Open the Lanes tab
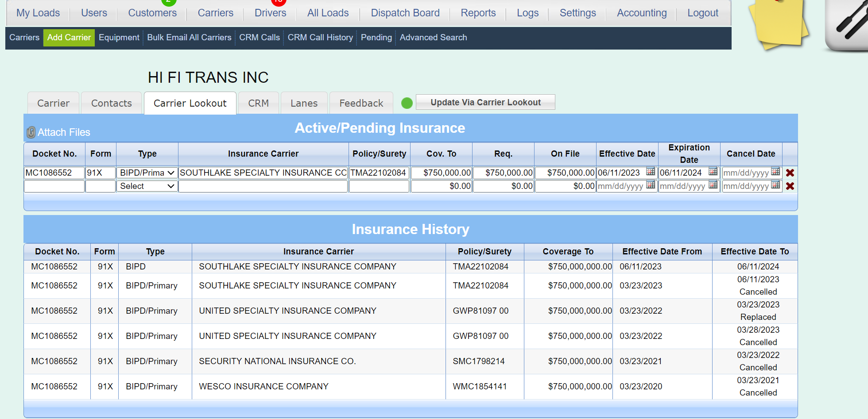The height and width of the screenshot is (419, 868). point(304,103)
